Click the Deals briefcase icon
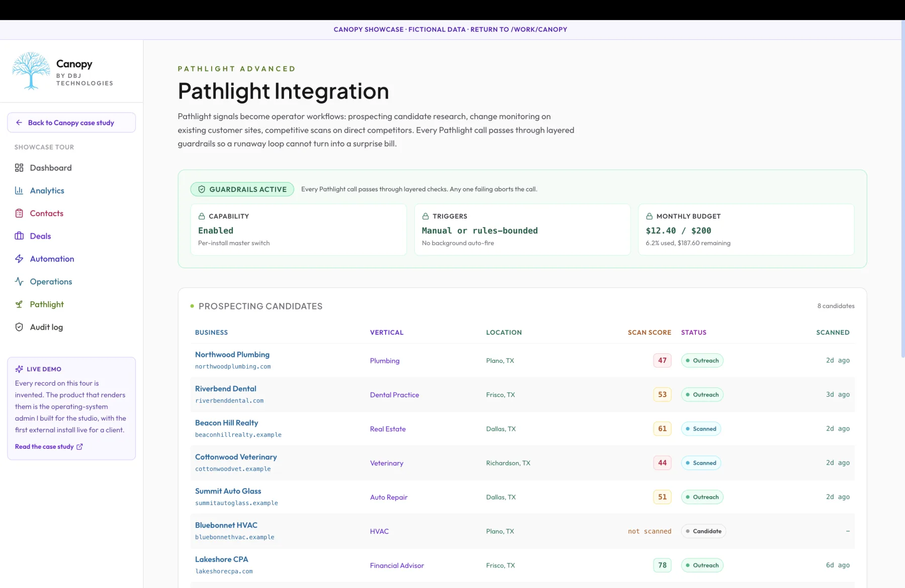The image size is (905, 588). pos(19,236)
